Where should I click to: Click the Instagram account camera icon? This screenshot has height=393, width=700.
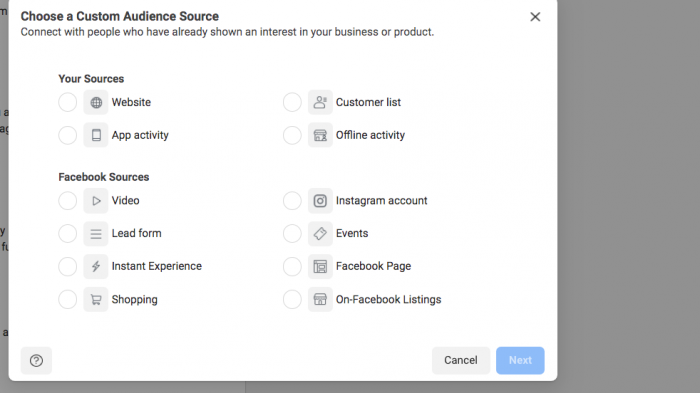coord(320,201)
